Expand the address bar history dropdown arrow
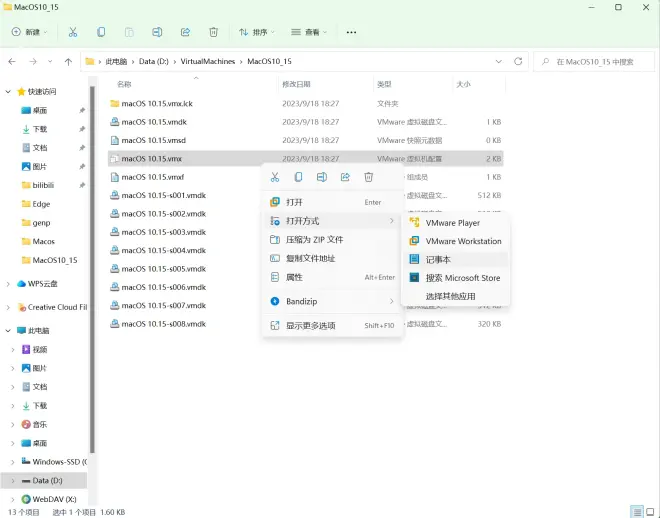The height and width of the screenshot is (518, 660). pyautogui.click(x=499, y=61)
